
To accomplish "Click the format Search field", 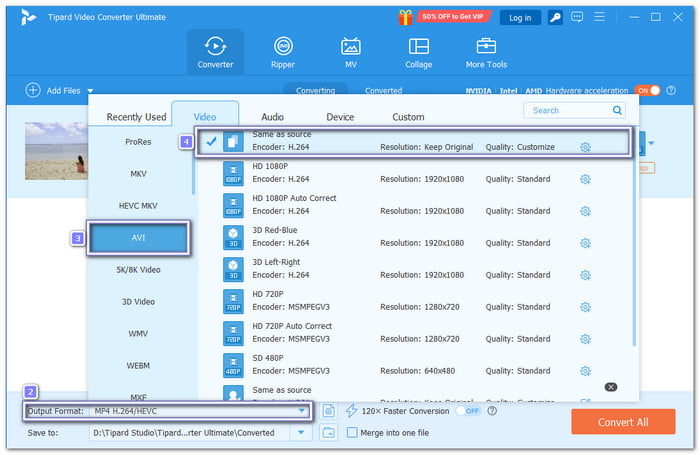I will (x=575, y=111).
